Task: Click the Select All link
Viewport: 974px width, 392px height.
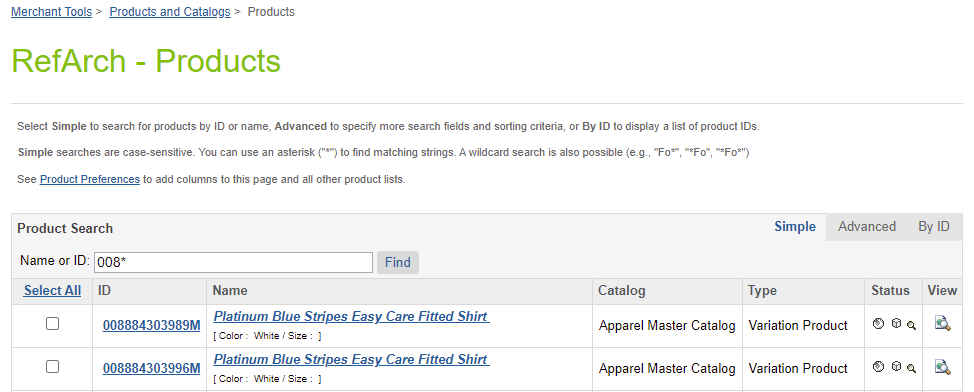Action: pyautogui.click(x=52, y=291)
